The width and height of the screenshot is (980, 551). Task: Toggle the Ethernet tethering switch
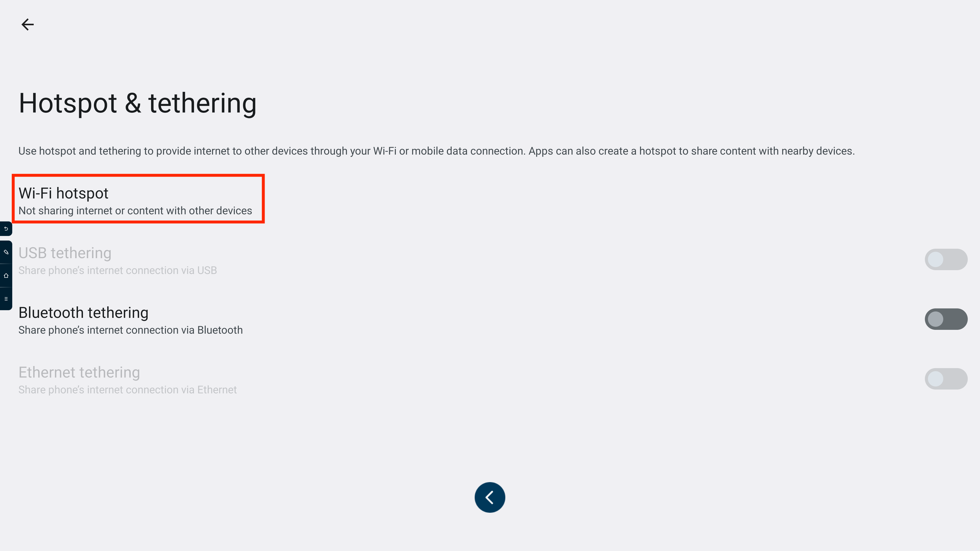point(946,379)
